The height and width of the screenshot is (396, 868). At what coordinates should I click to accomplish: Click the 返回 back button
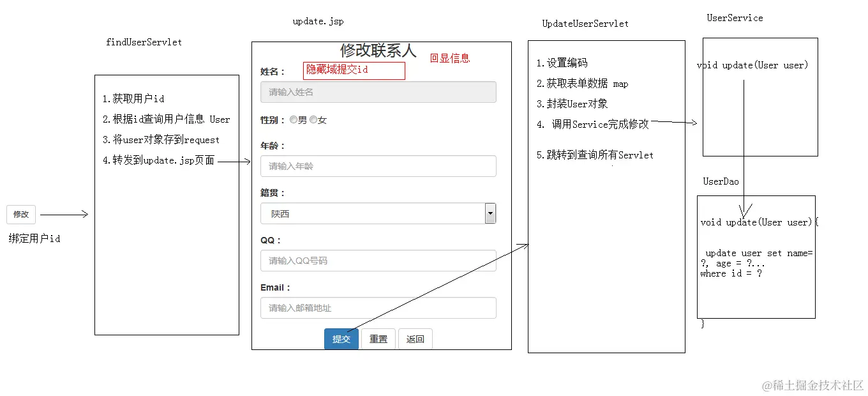click(x=415, y=339)
